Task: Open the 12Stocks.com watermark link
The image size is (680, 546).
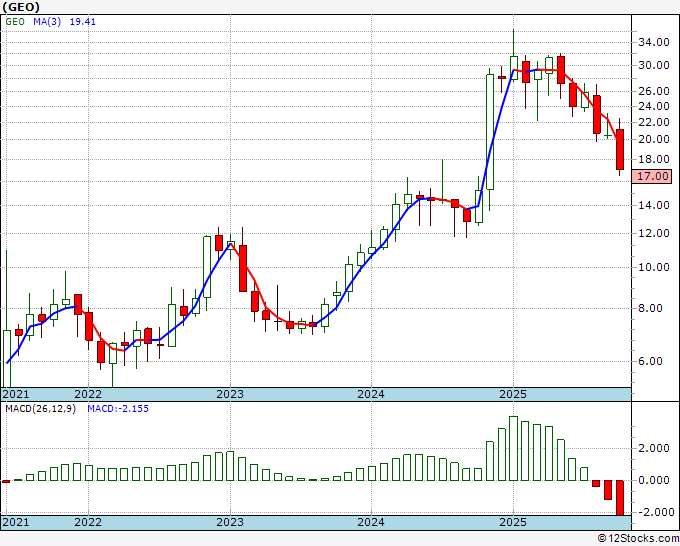Action: (634, 538)
